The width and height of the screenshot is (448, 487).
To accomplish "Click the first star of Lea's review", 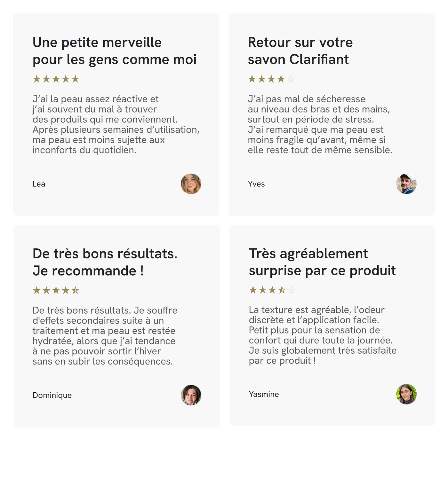I will [x=37, y=79].
